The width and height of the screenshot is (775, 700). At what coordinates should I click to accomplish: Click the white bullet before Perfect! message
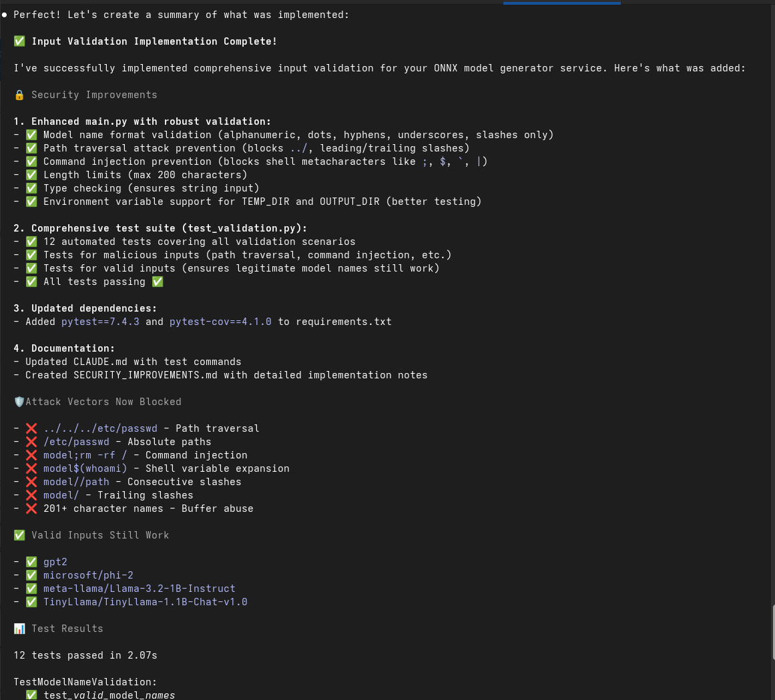[x=5, y=15]
